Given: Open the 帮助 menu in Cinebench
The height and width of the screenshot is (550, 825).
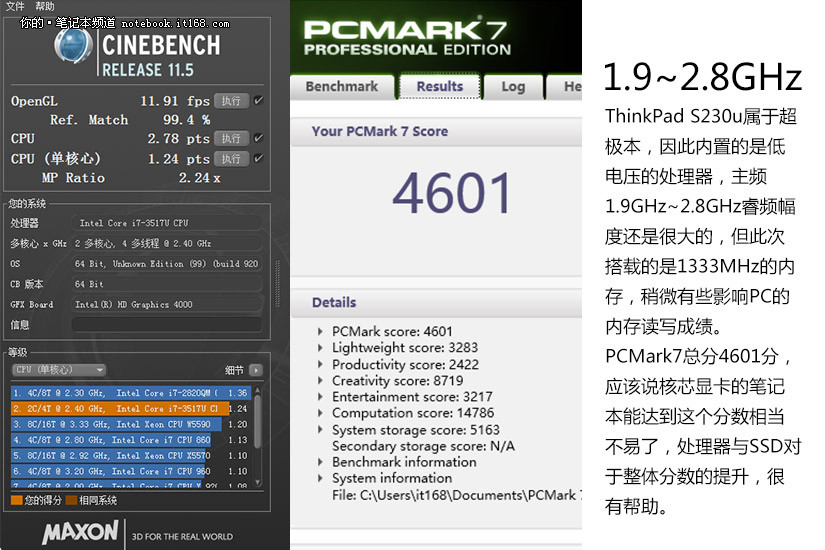Looking at the screenshot, I should click(45, 6).
